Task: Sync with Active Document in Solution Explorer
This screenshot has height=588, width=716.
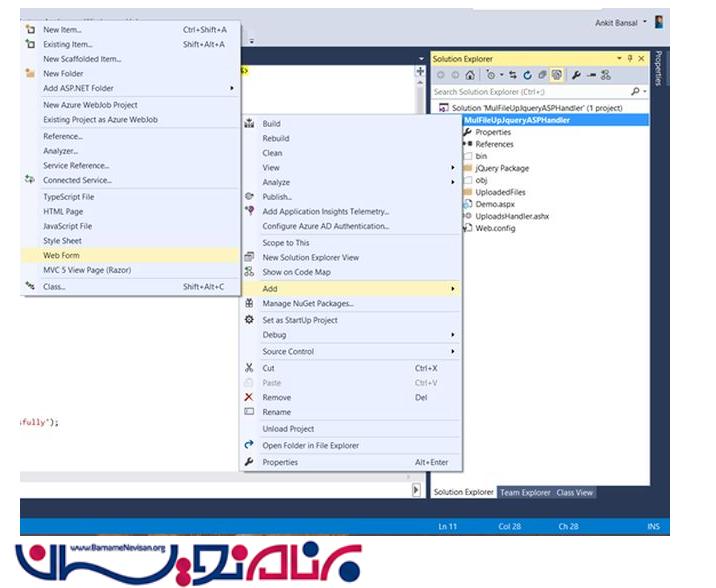Action: pyautogui.click(x=513, y=75)
